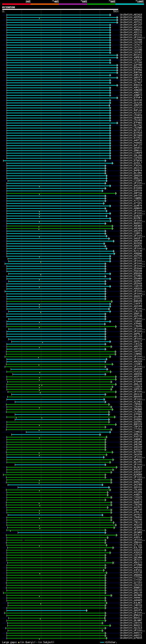
Task: Select hit label UniRef100_P05735
Action: pyautogui.click(x=131, y=572)
